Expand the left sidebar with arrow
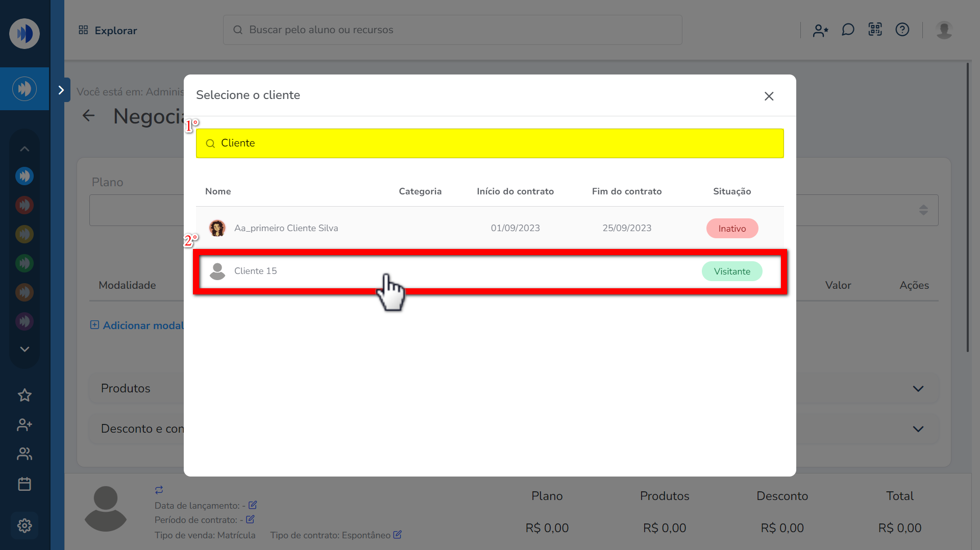Image resolution: width=980 pixels, height=550 pixels. click(x=61, y=90)
